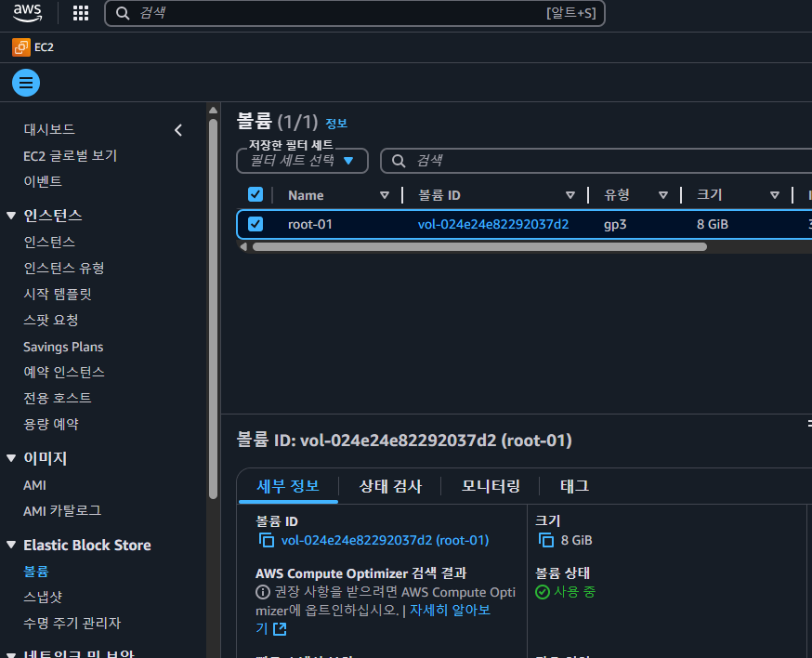The image size is (812, 658).
Task: Open 수명 주기 관리자 in sidebar
Action: 72,623
